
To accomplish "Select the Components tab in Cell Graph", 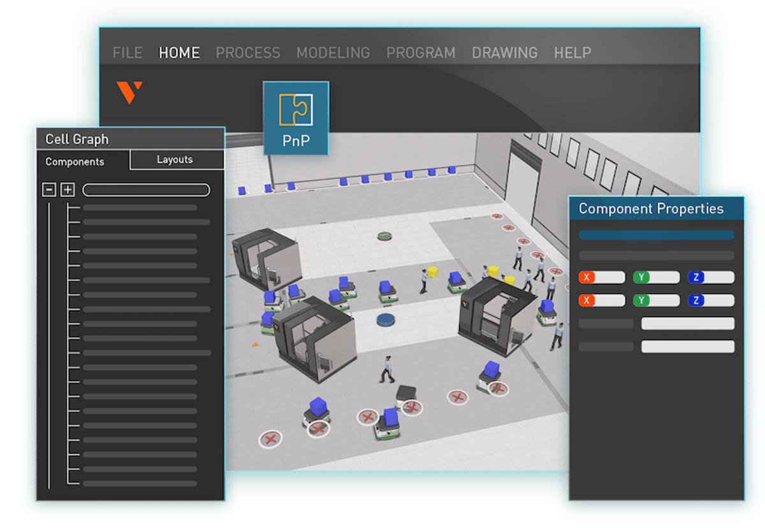I will coord(75,162).
